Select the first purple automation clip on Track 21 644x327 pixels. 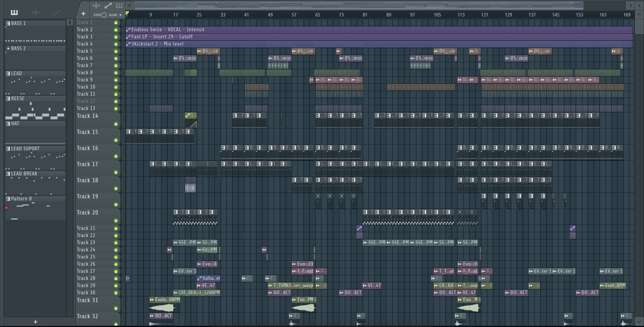[x=360, y=228]
